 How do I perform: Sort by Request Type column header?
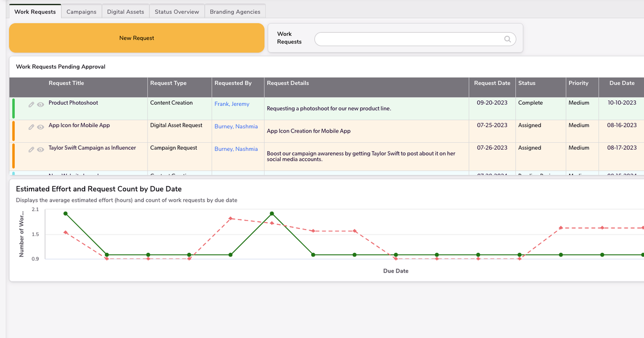pyautogui.click(x=169, y=83)
